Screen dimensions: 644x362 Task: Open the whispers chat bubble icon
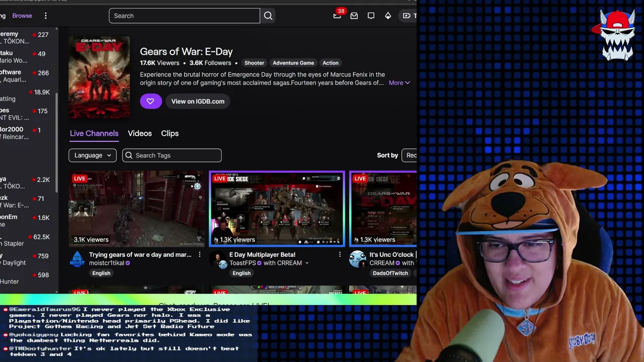click(x=371, y=16)
